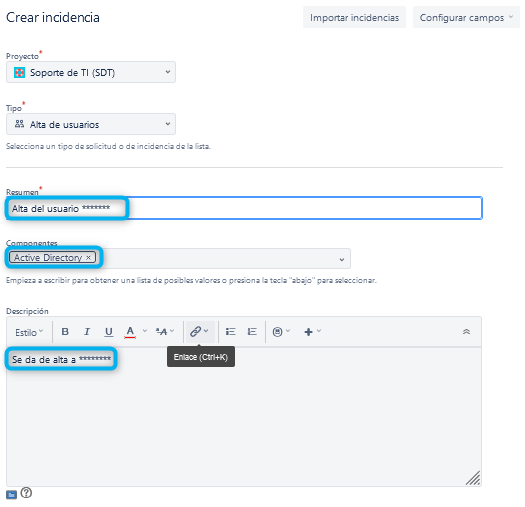Click in the Resumen input field
The image size is (525, 507).
(244, 208)
